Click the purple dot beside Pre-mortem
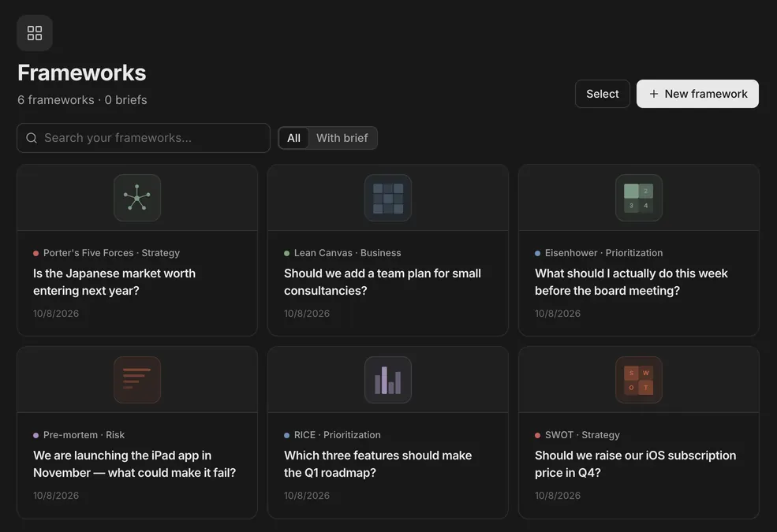The height and width of the screenshot is (532, 777). [35, 436]
